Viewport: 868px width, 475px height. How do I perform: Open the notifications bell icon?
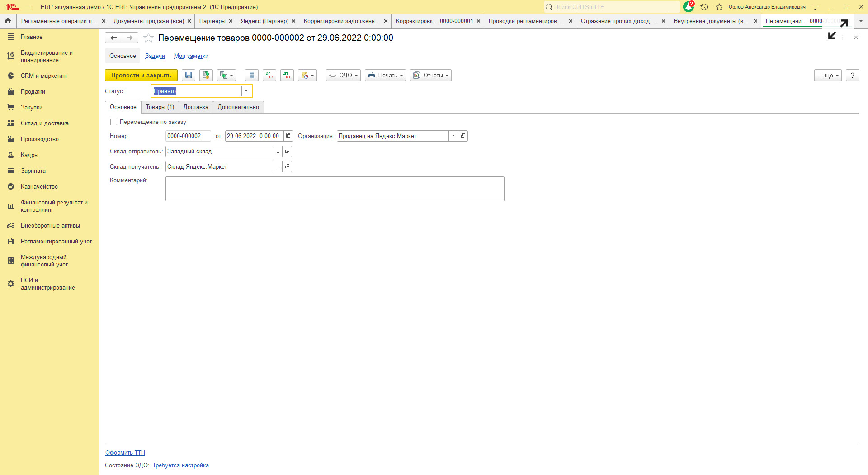pos(689,7)
